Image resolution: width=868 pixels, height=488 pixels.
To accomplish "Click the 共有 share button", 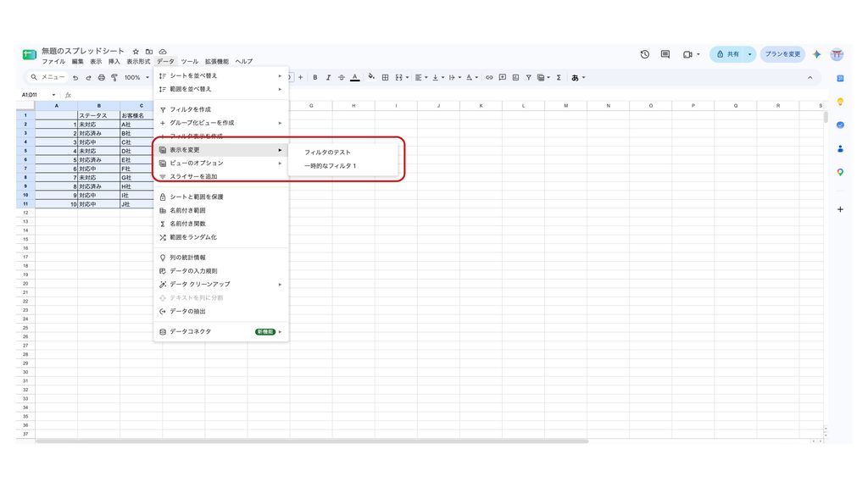I will coord(727,54).
